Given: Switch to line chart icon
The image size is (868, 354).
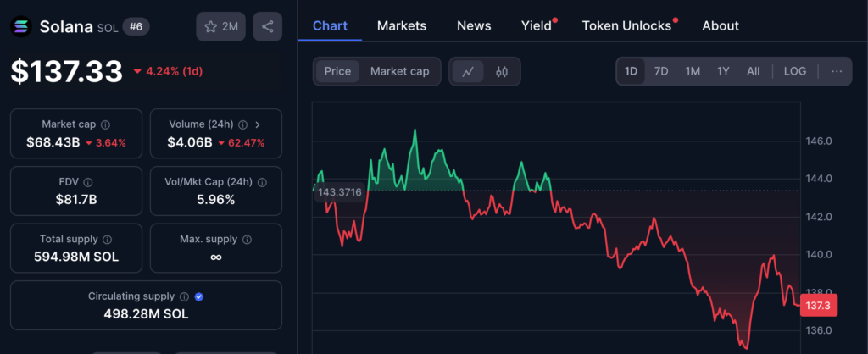Looking at the screenshot, I should pyautogui.click(x=468, y=71).
